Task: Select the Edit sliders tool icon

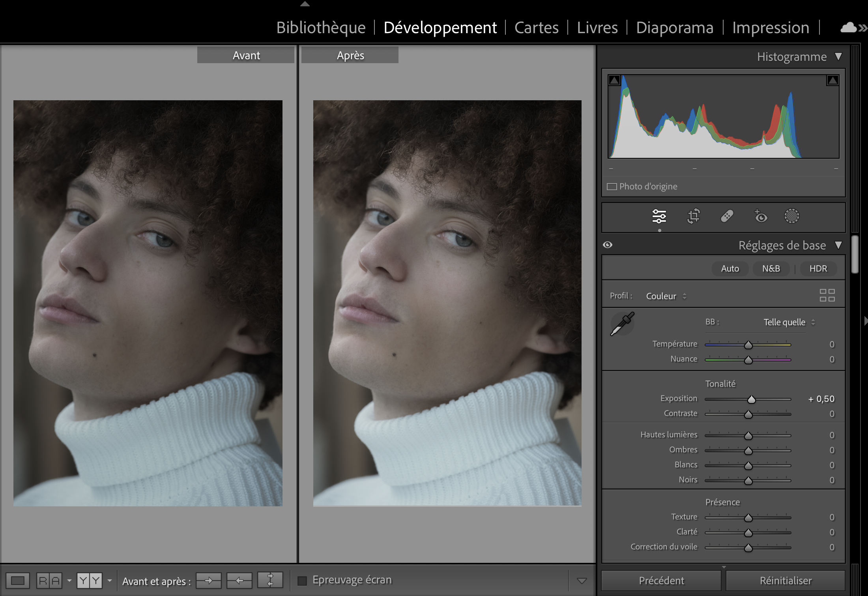Action: pyautogui.click(x=659, y=216)
